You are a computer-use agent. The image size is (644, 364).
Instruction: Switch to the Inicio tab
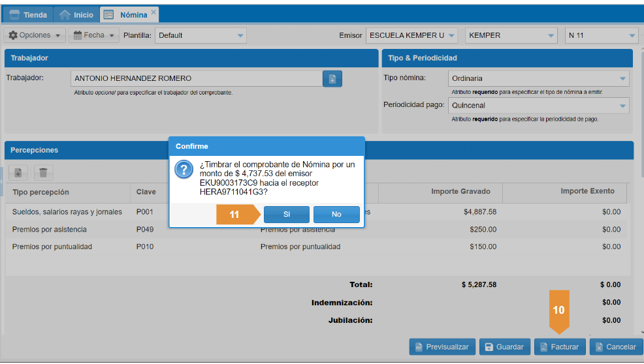(76, 14)
